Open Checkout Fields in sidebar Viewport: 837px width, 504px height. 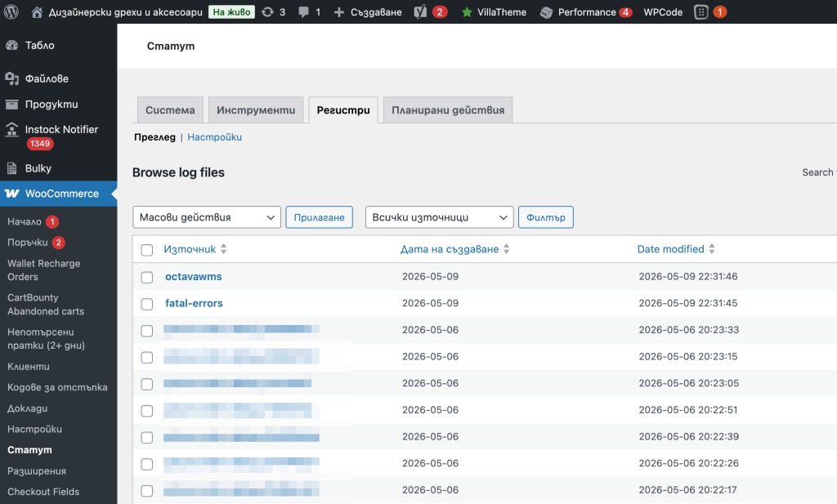pos(43,492)
